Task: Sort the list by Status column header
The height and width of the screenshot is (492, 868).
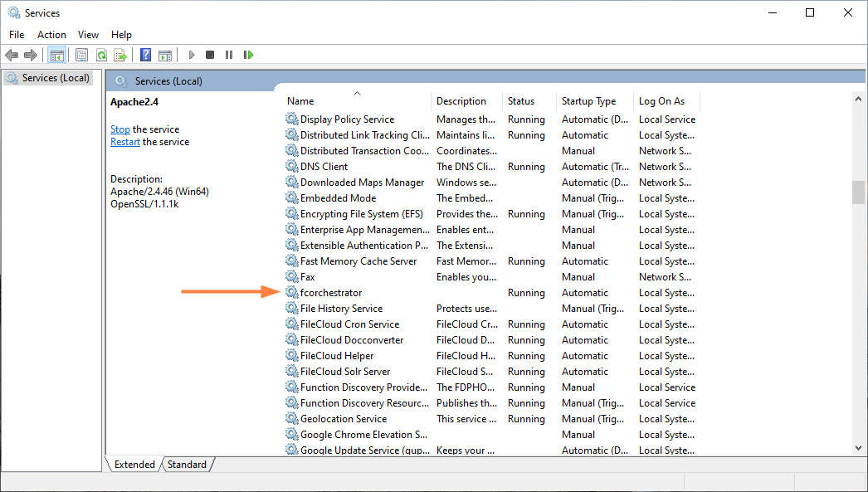Action: pos(521,101)
